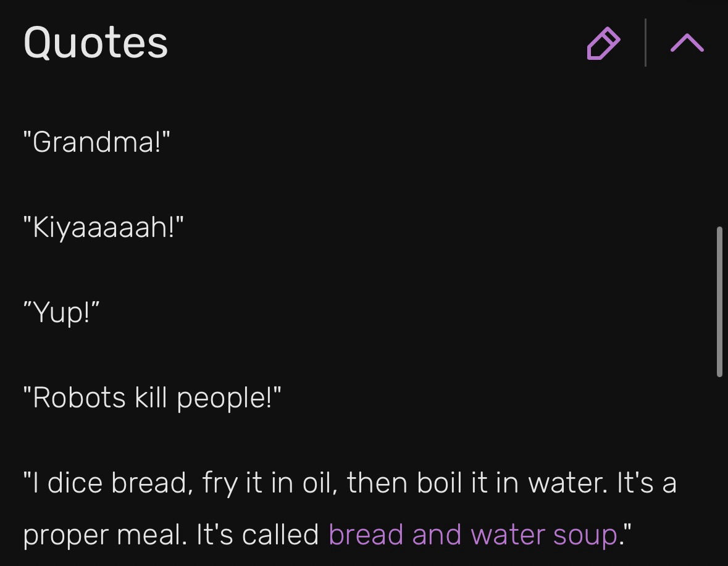Click the word "people!" in the robots quote
Image resolution: width=728 pixels, height=566 pixels.
pos(225,397)
